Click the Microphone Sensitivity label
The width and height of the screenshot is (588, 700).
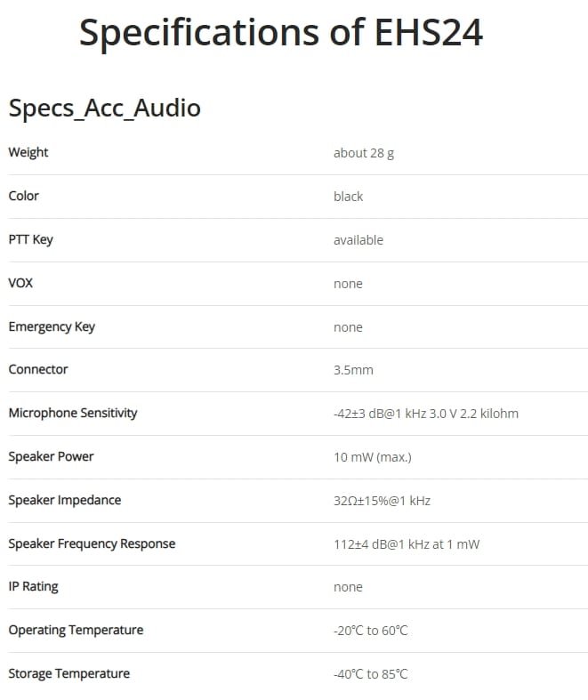[73, 413]
